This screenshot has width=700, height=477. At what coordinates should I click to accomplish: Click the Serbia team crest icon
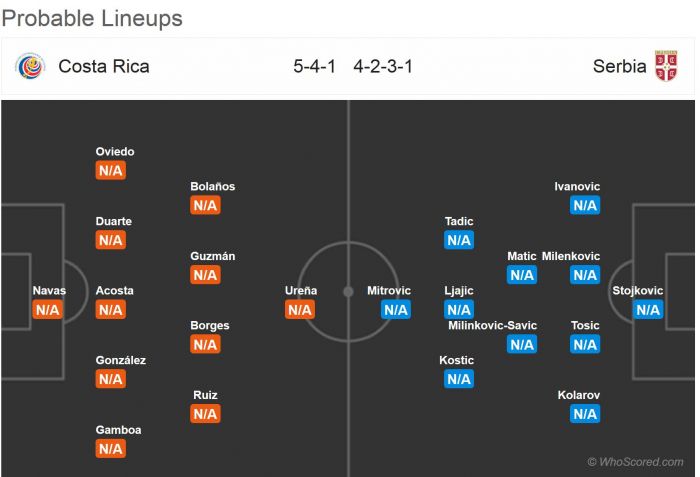coord(666,67)
